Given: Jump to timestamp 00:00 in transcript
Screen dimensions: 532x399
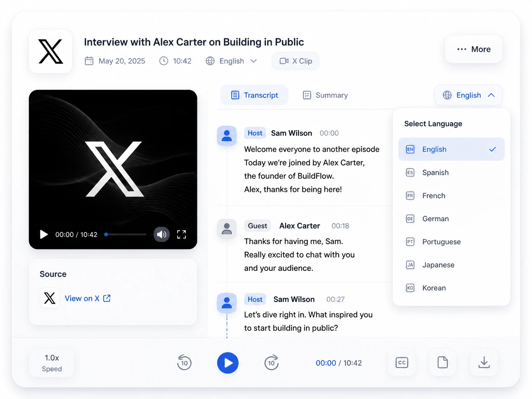Looking at the screenshot, I should pyautogui.click(x=329, y=133).
